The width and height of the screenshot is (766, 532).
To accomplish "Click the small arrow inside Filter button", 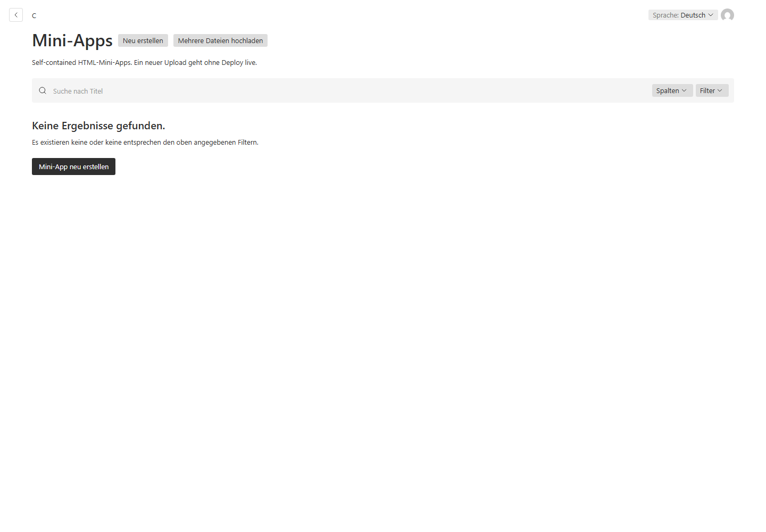I will pos(720,90).
